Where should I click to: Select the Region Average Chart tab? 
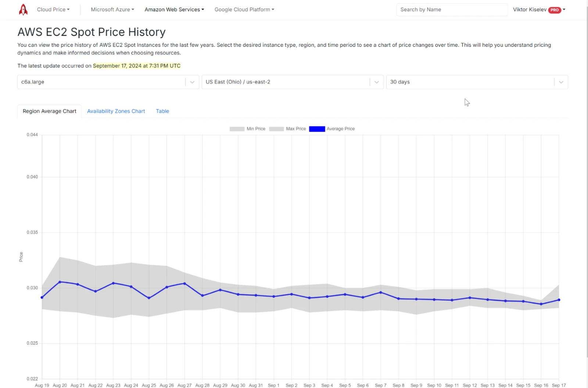50,111
